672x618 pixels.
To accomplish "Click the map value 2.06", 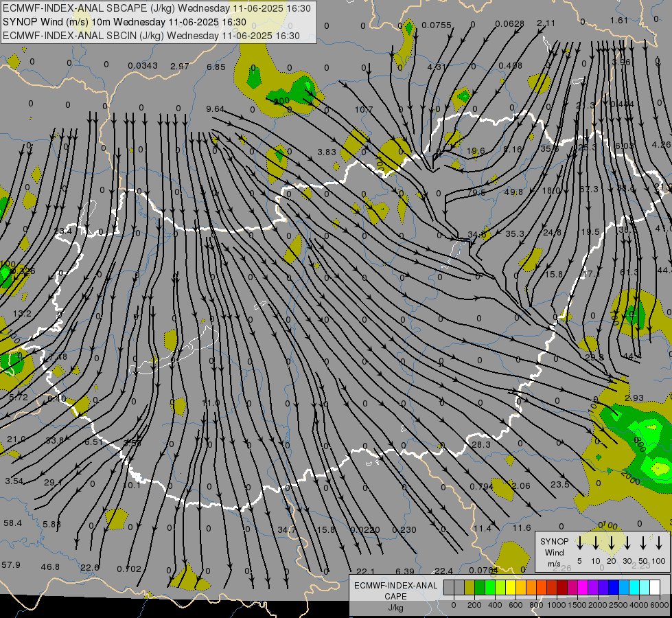I will 521,486.
